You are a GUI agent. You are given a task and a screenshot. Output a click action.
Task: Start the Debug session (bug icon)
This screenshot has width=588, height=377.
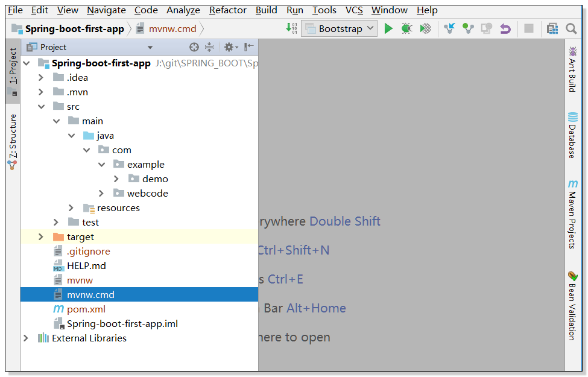(408, 28)
